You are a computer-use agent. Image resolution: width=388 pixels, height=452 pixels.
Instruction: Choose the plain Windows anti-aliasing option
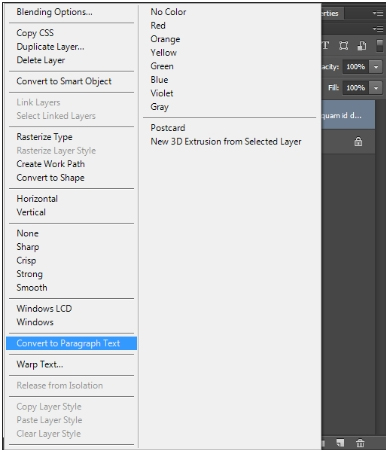point(35,322)
